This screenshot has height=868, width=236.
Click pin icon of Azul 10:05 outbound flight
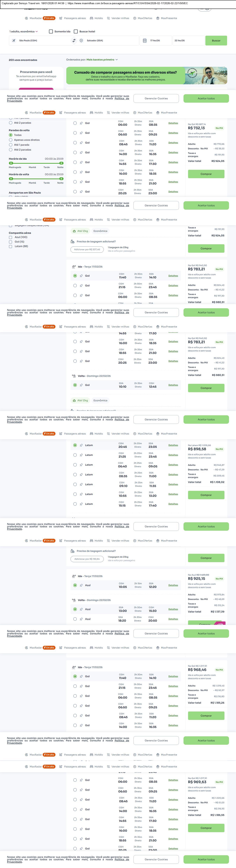[81, 585]
